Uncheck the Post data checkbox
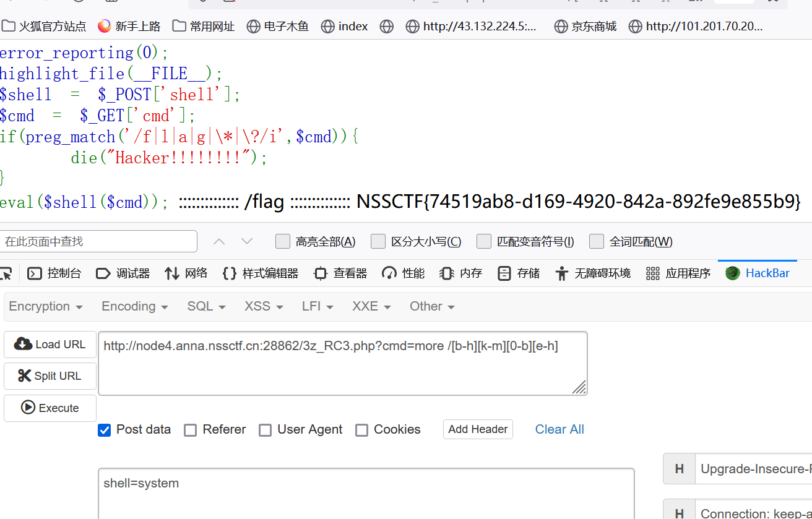The width and height of the screenshot is (812, 519). pyautogui.click(x=105, y=430)
